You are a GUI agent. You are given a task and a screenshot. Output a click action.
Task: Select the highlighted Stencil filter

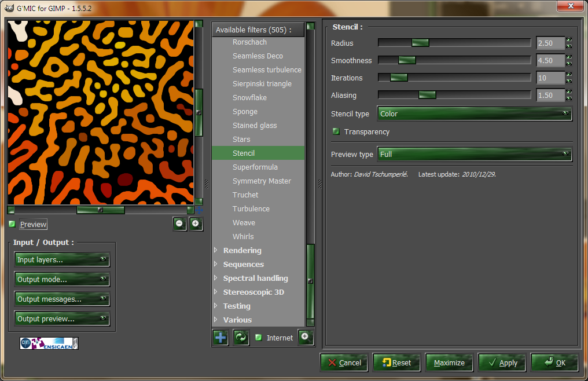[258, 153]
